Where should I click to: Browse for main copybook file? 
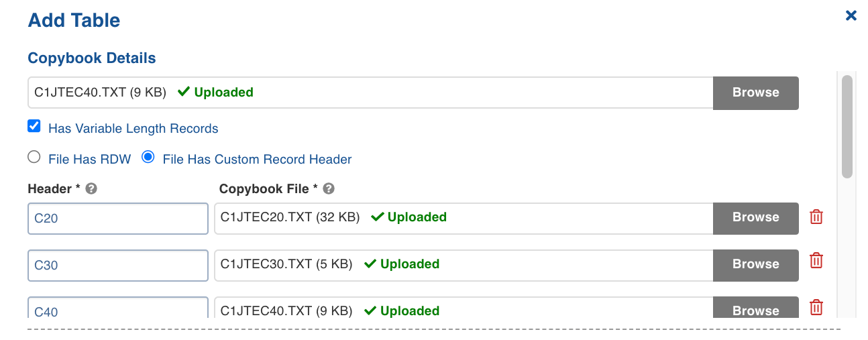755,93
